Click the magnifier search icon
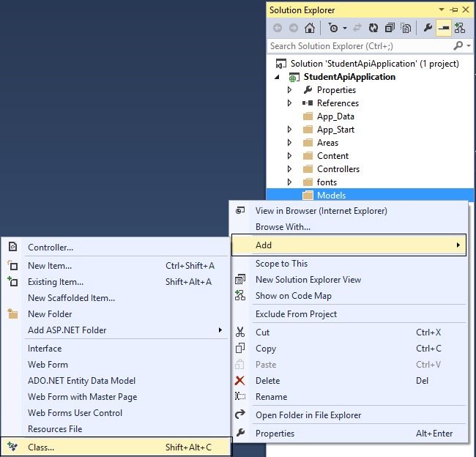This screenshot has height=457, width=476. (458, 46)
